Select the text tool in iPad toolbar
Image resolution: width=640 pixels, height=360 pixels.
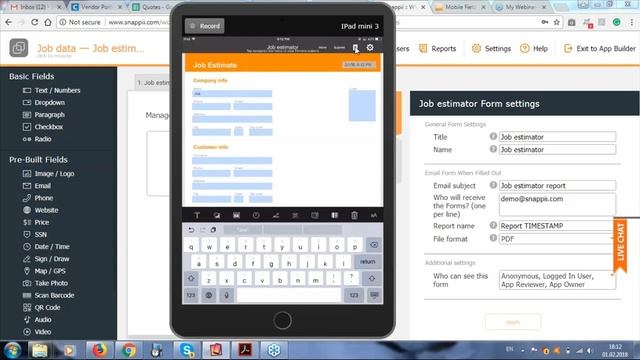coord(197,215)
